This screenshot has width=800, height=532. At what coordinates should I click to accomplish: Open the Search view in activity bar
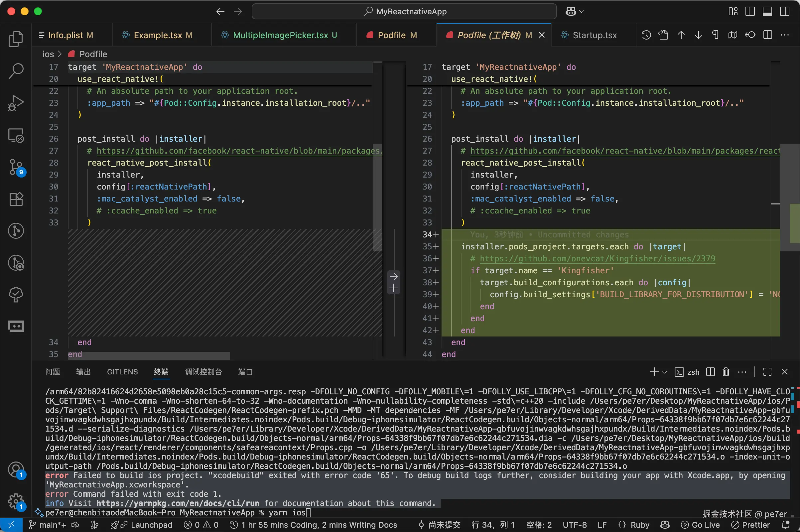[x=16, y=70]
